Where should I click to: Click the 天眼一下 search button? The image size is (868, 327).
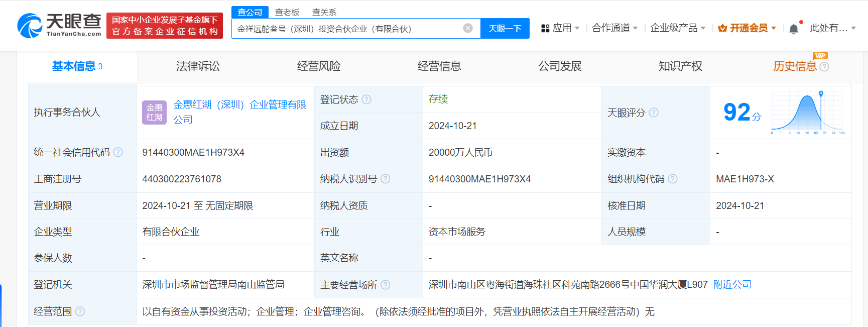[505, 29]
